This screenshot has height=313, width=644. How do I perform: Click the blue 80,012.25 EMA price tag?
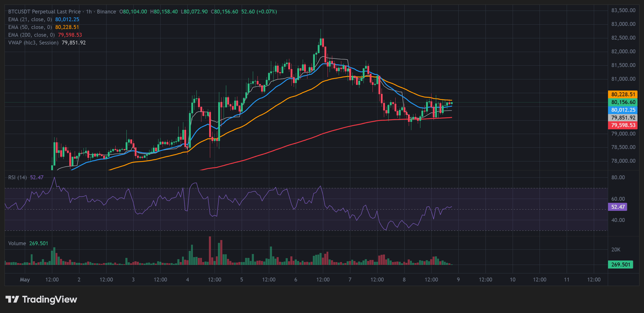[623, 110]
